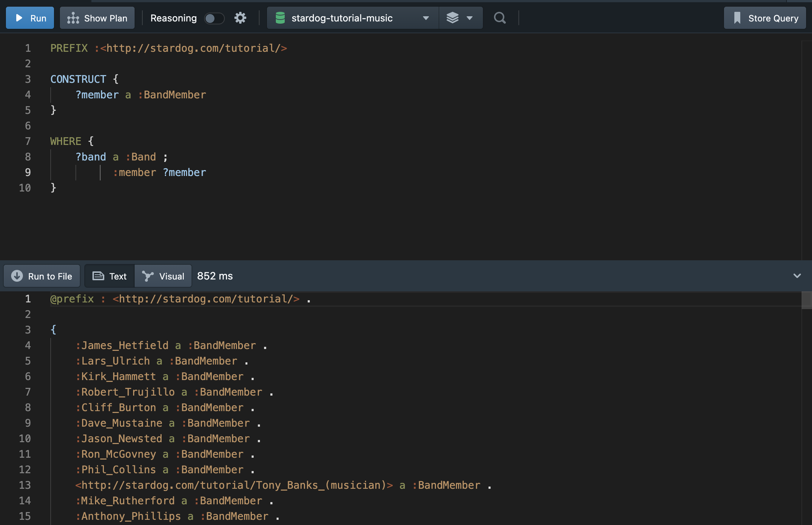Click the Run to File download icon
This screenshot has width=812, height=525.
coord(17,276)
